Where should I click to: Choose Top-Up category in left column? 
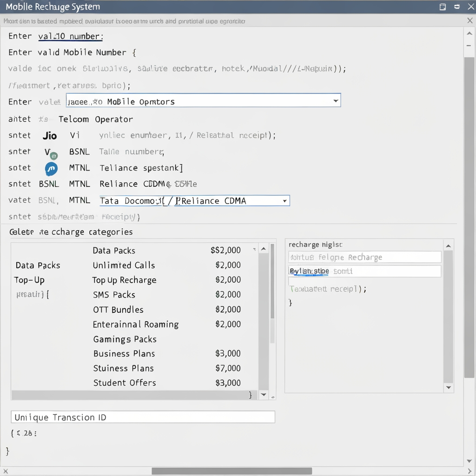pyautogui.click(x=29, y=280)
